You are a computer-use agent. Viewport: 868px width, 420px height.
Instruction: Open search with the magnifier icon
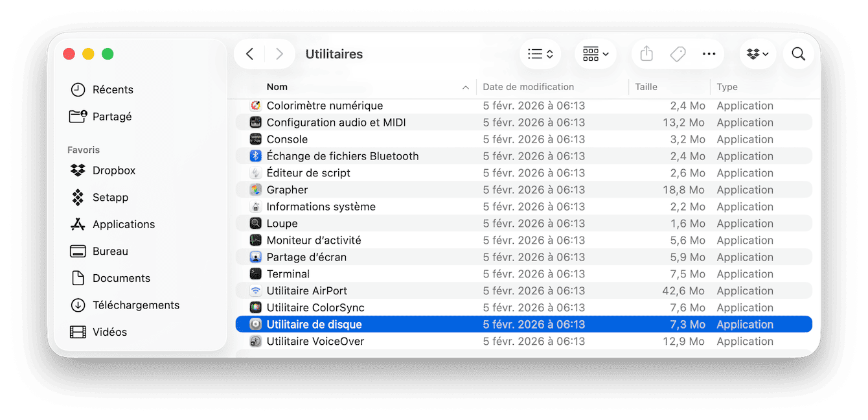click(x=798, y=54)
